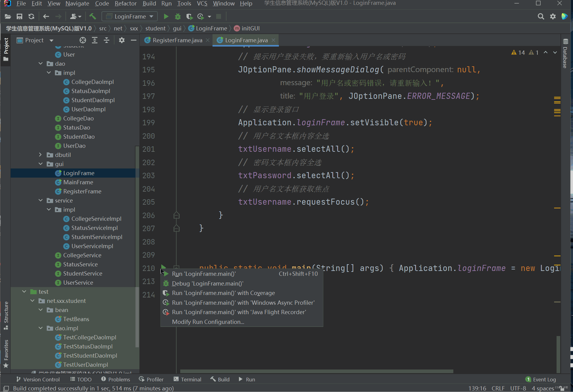Collapse the service folder
Image resolution: width=573 pixels, height=392 pixels.
[40, 200]
